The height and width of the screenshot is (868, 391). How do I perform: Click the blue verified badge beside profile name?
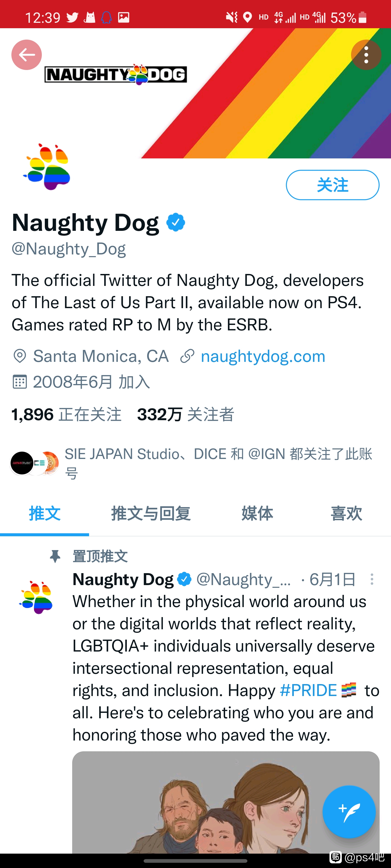(x=176, y=222)
